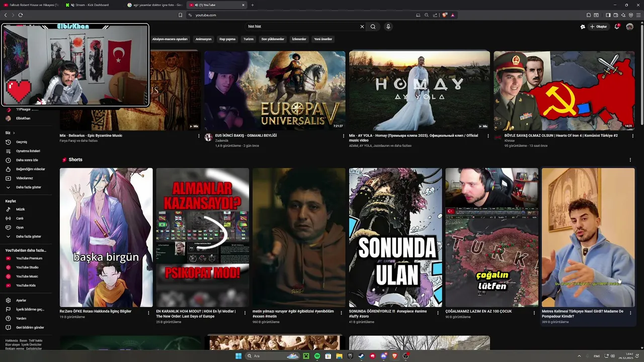This screenshot has width=644, height=362.
Task: Open options for the Metres Kelimesi short
Action: 630,313
